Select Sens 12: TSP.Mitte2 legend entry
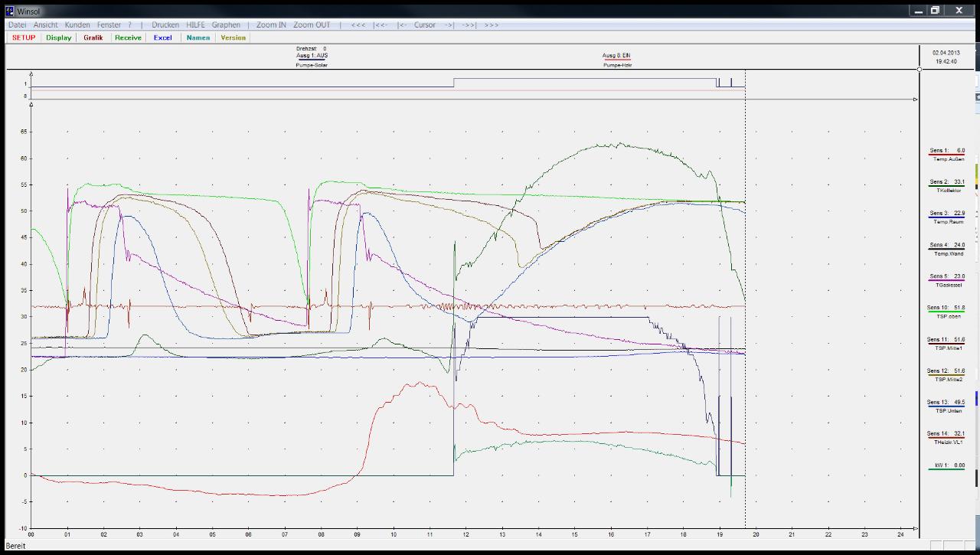Screen dimensions: 980x555 point(946,374)
